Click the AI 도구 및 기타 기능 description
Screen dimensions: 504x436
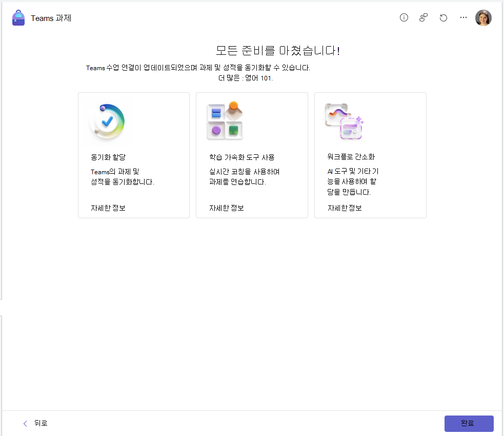tap(353, 181)
